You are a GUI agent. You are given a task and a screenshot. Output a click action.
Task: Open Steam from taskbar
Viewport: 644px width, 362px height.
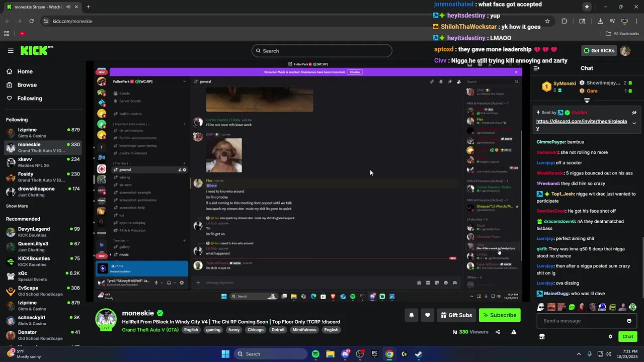pyautogui.click(x=419, y=354)
